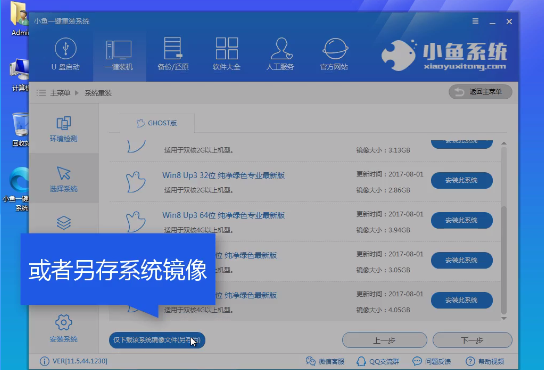This screenshot has width=544, height=370.
Task: Click the stacked layers step icon in sidebar
Action: 63,222
